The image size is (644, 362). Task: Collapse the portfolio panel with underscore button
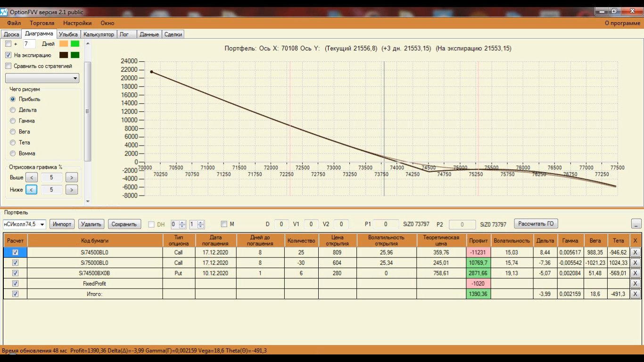(x=636, y=224)
